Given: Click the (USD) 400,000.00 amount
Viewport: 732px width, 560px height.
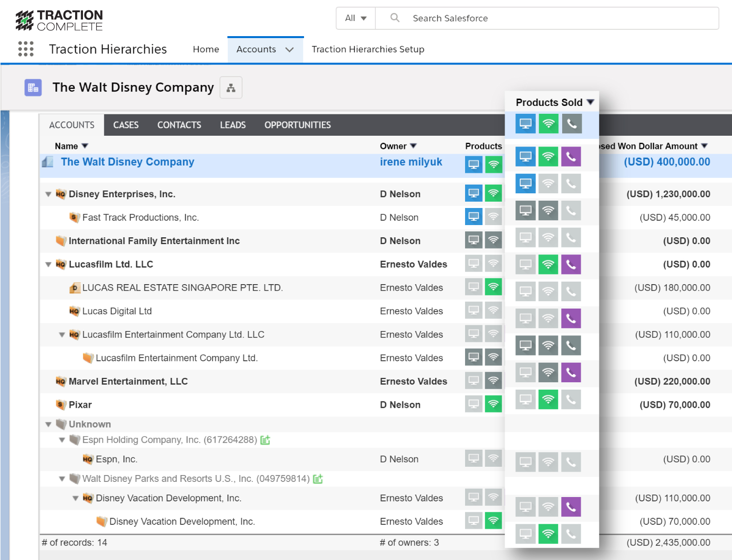Looking at the screenshot, I should click(667, 162).
